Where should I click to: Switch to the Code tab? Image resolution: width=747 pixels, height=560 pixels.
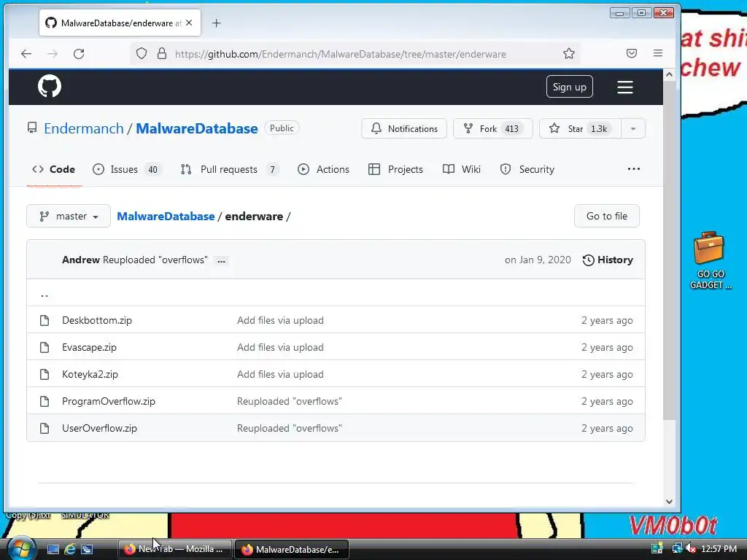click(54, 169)
